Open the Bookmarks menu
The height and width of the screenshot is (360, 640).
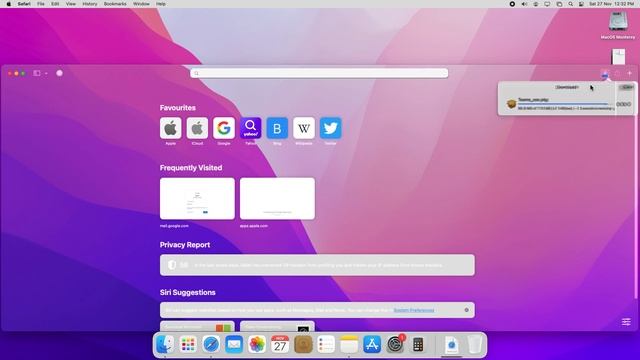(115, 4)
